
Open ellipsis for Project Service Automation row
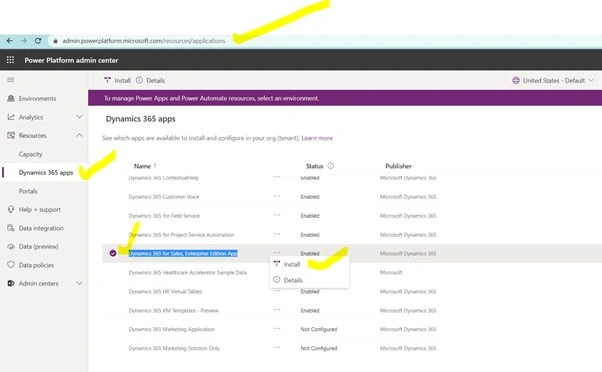tap(277, 234)
